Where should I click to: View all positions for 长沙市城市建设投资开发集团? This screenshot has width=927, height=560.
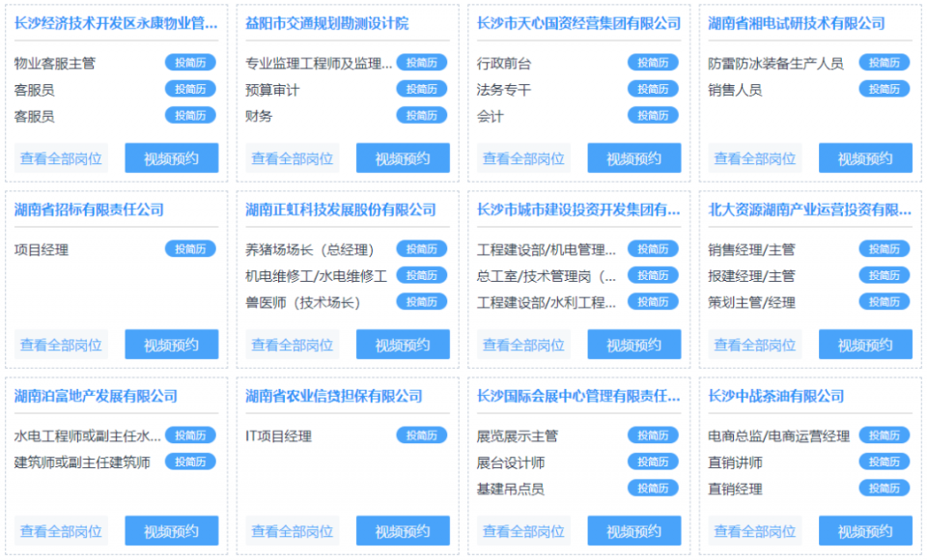(x=523, y=344)
